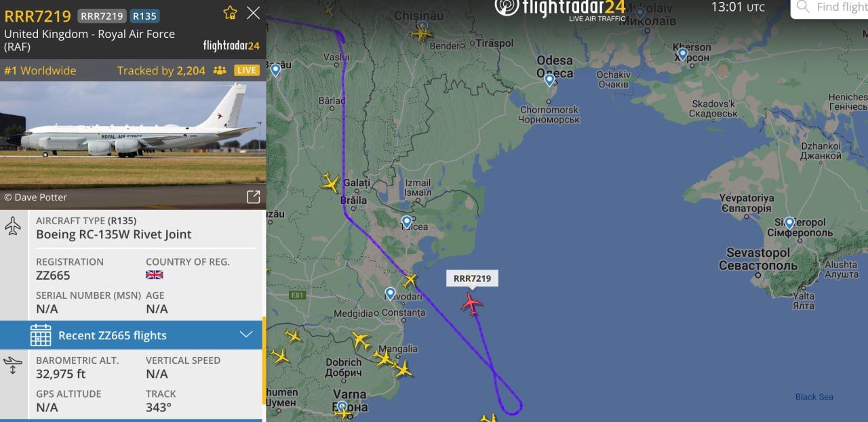Click the RRR7219 label on the map

tap(472, 278)
